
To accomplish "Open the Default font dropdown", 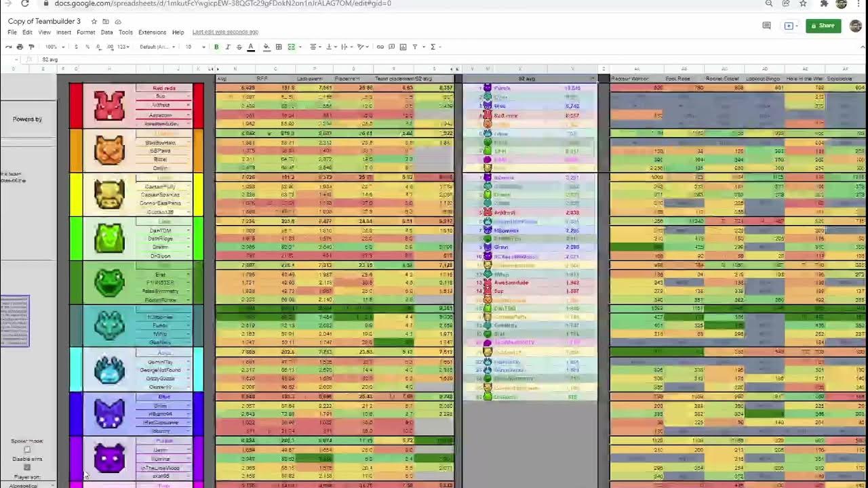I will [x=157, y=47].
